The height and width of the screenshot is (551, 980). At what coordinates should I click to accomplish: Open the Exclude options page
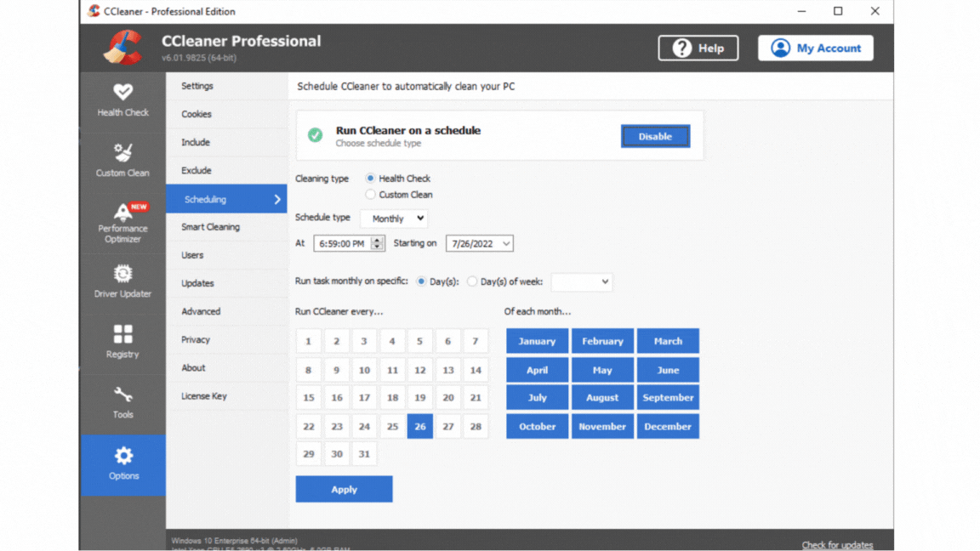226,171
